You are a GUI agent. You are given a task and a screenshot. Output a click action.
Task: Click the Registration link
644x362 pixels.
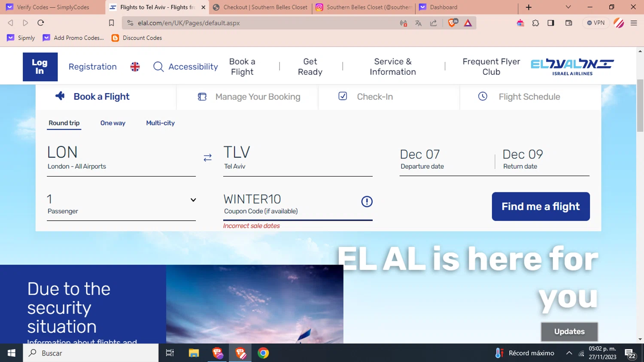tap(93, 67)
